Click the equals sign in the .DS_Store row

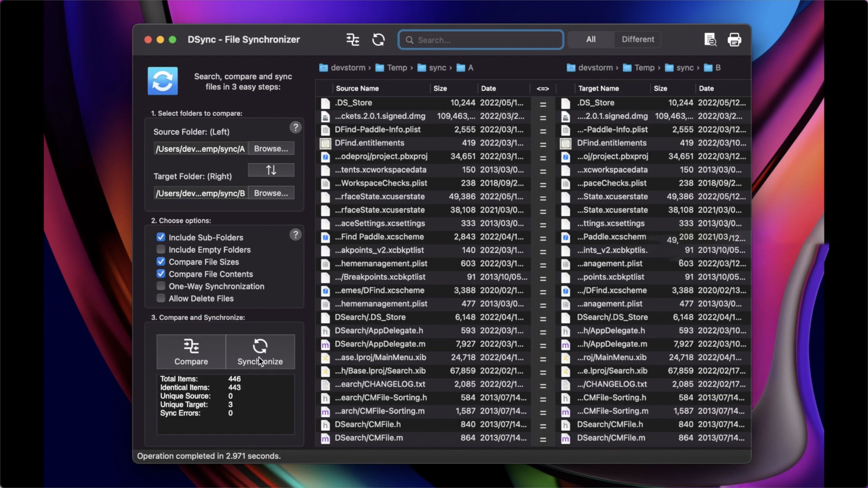tap(543, 104)
